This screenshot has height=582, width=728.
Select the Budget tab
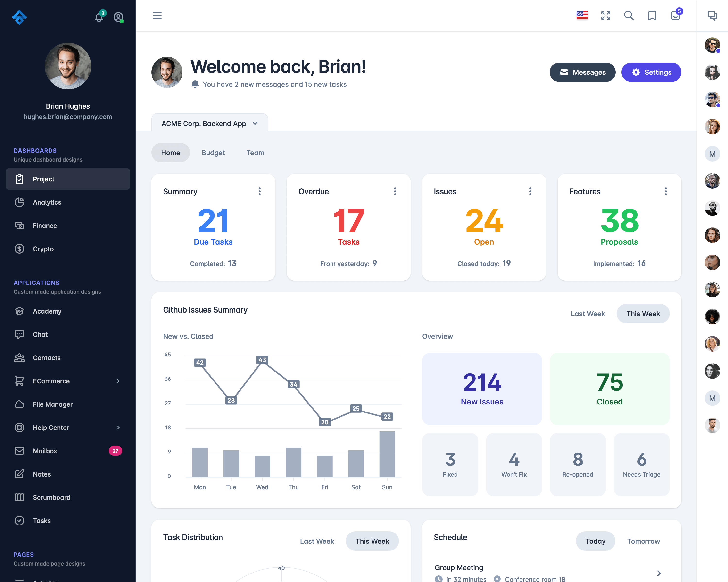[x=213, y=153]
